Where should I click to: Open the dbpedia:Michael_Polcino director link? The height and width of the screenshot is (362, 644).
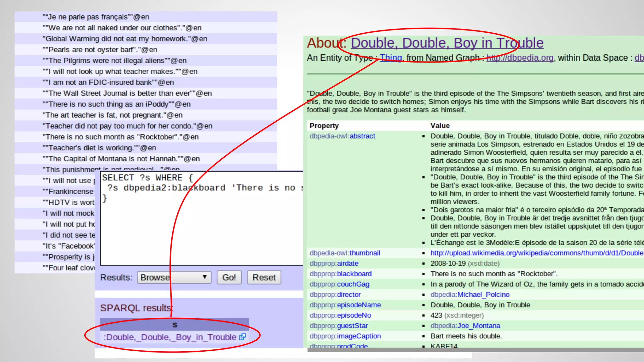(x=470, y=294)
